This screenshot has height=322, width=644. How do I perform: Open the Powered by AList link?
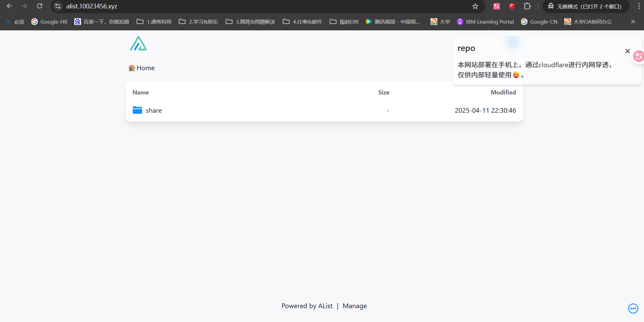pos(307,306)
